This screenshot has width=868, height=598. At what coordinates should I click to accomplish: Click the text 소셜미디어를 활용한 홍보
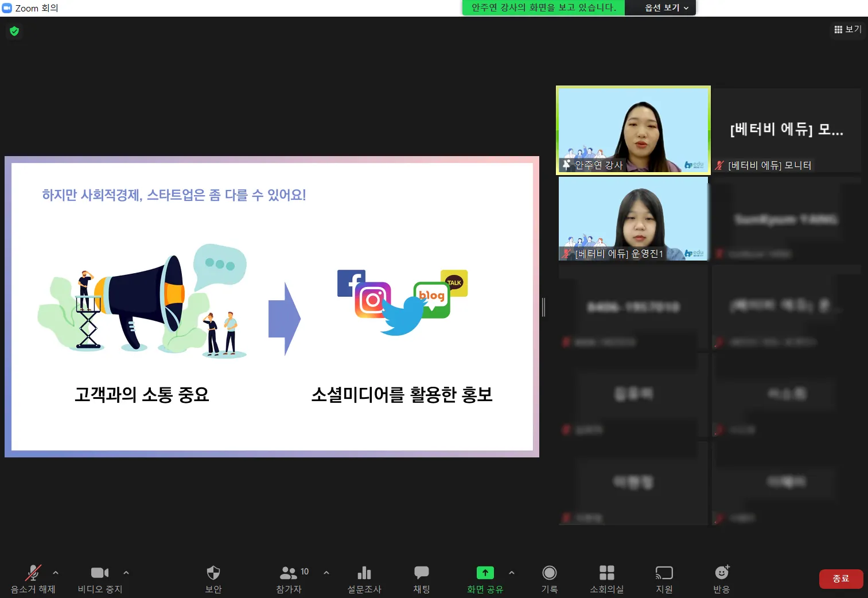(402, 395)
